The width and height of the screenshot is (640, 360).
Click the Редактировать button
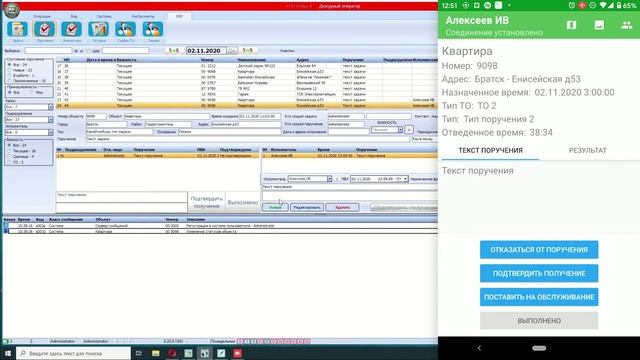coord(307,207)
